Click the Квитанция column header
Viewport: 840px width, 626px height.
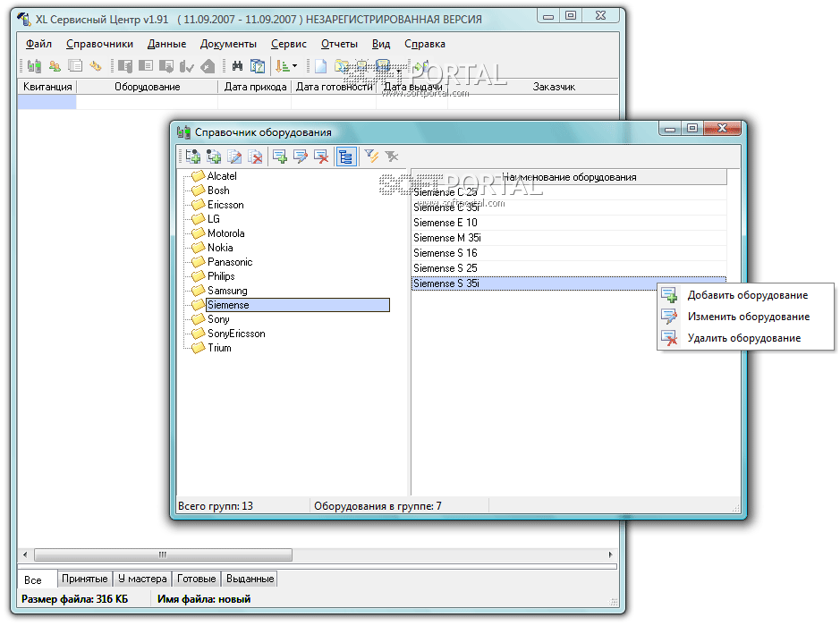tap(47, 87)
